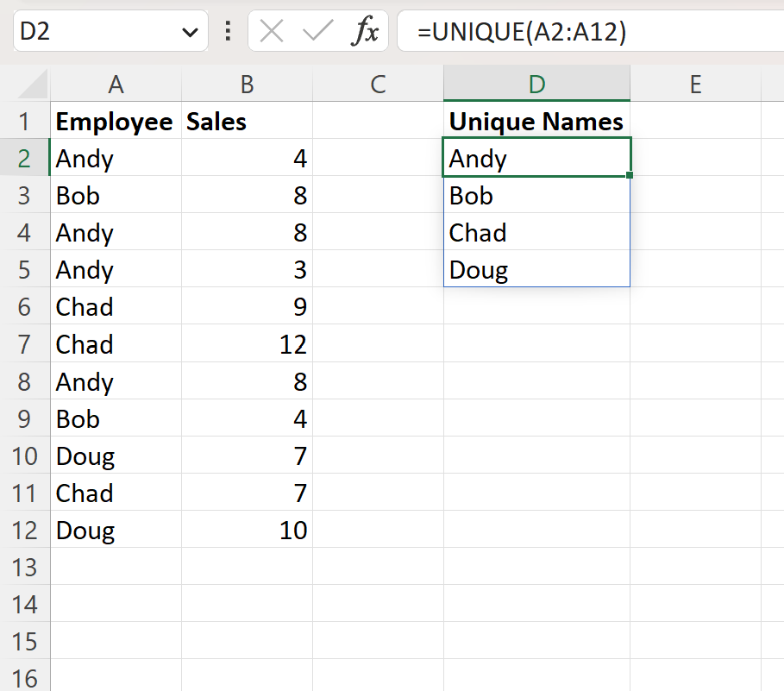
Task: Click the Insert Function fx icon
Action: [366, 32]
